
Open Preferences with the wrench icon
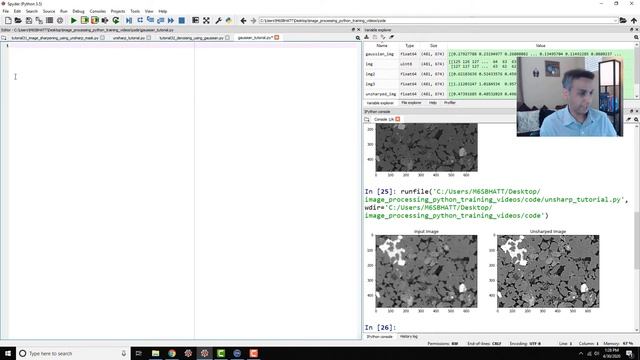tap(218, 20)
